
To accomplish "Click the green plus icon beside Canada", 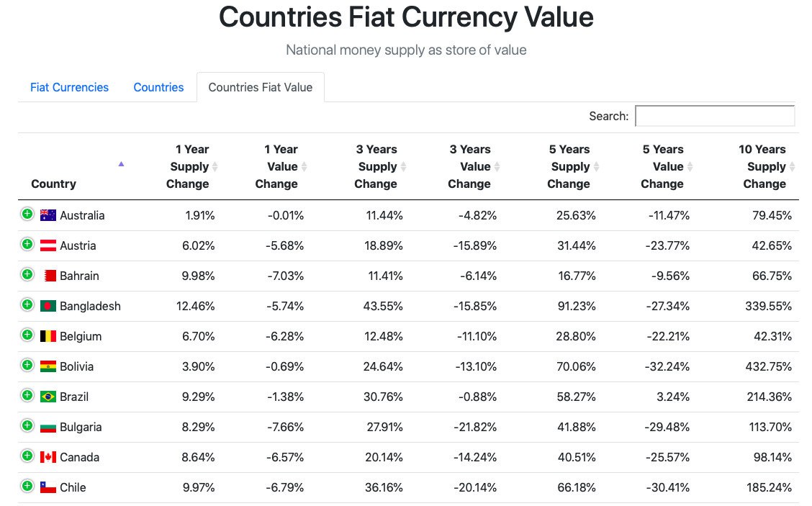I will (27, 456).
